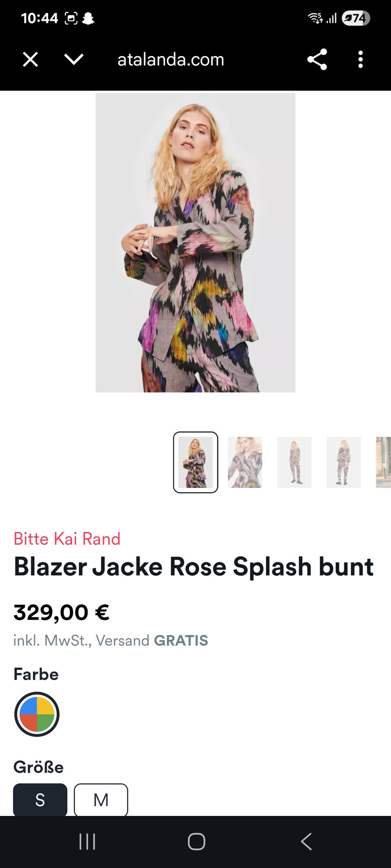Screen dimensions: 391x868
Task: Open the main blazer product photo
Action: (x=195, y=243)
